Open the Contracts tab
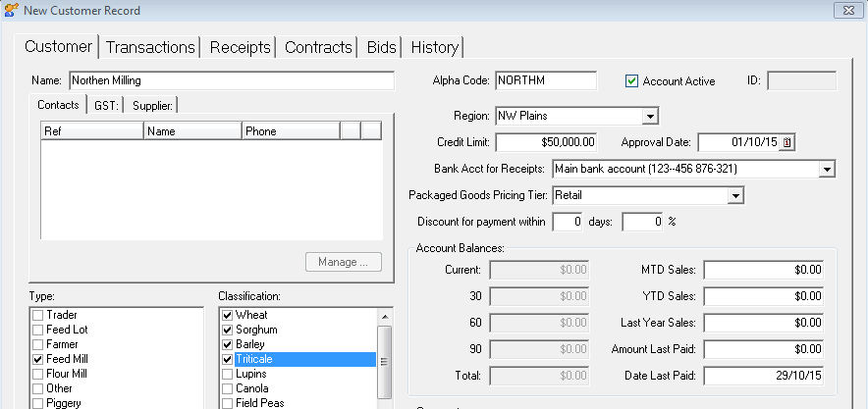The height and width of the screenshot is (409, 868). [x=318, y=47]
